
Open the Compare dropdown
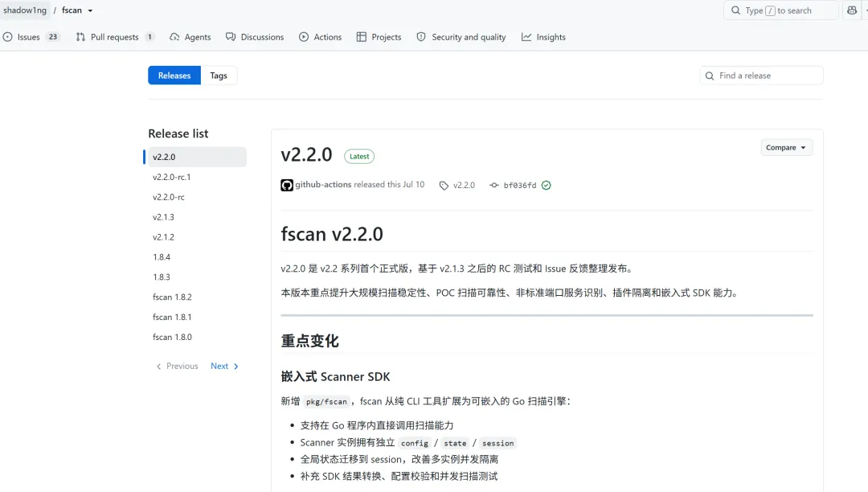point(786,147)
